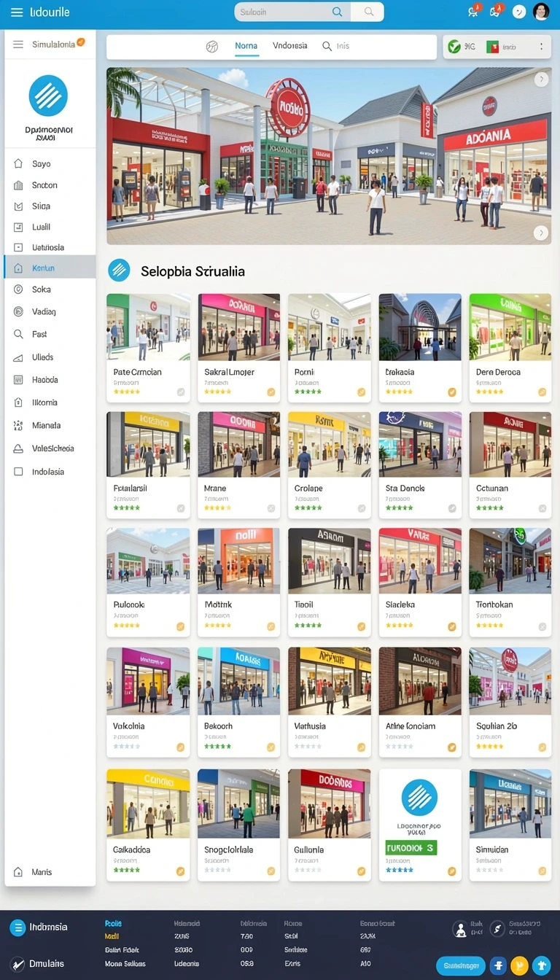The width and height of the screenshot is (560, 980).
Task: Toggle favorite badge on Sta Dencla card
Action: (452, 508)
